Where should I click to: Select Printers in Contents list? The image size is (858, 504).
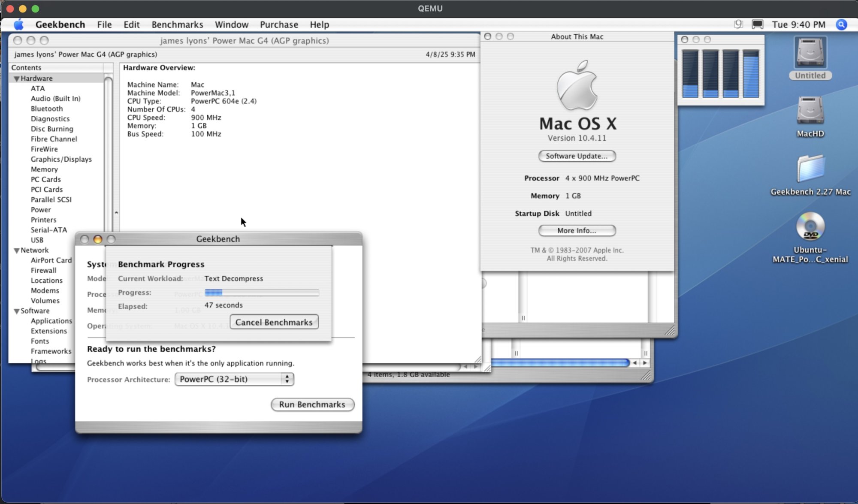[43, 220]
